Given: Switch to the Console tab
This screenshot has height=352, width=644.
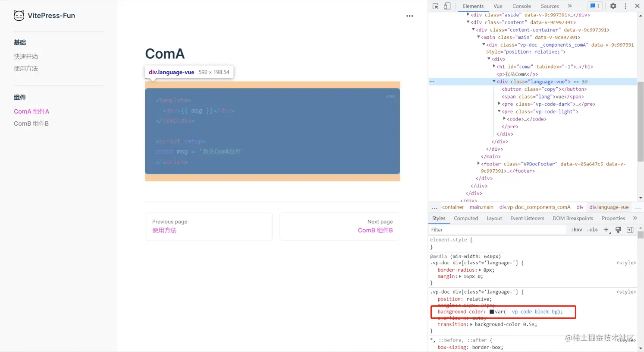Looking at the screenshot, I should [521, 6].
